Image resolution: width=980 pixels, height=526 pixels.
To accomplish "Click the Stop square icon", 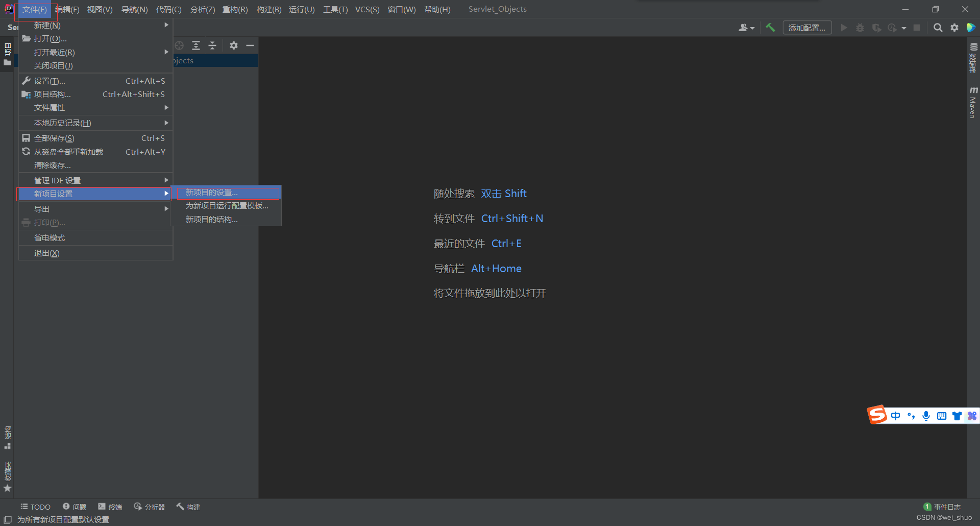I will 917,28.
